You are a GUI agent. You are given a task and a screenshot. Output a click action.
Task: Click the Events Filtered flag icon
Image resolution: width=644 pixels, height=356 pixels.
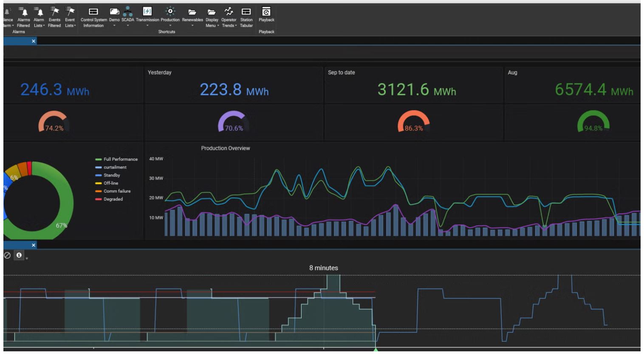tap(54, 12)
